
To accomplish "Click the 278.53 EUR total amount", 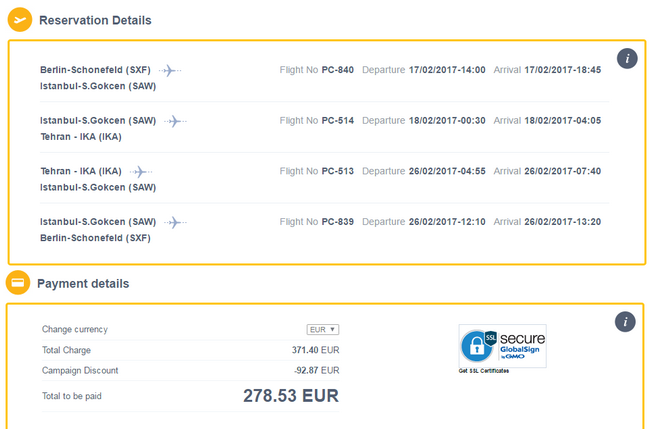I will pos(291,396).
